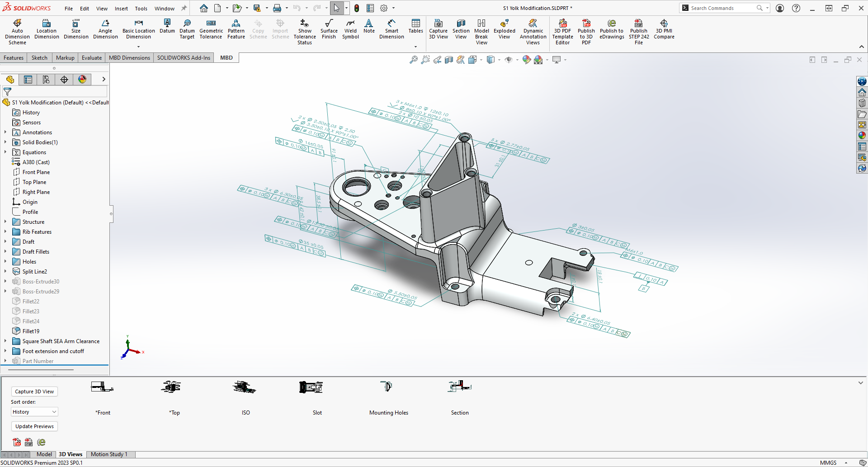Toggle the Hide/Show Items eye icon
The image size is (868, 467).
tap(509, 59)
